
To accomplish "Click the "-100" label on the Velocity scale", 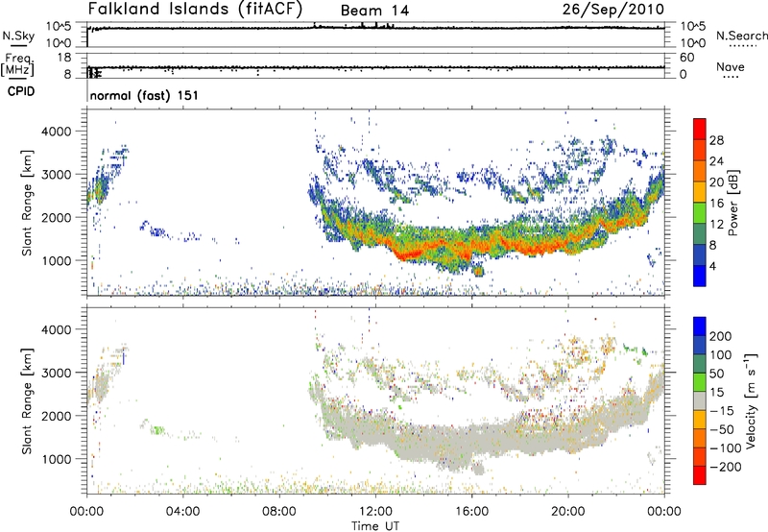I will click(x=726, y=448).
